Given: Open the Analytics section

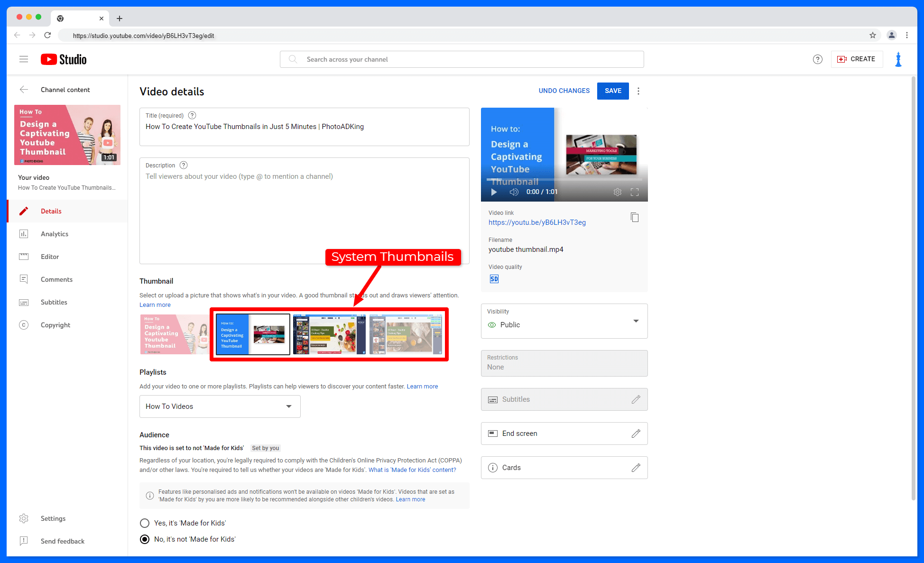Looking at the screenshot, I should pyautogui.click(x=55, y=233).
